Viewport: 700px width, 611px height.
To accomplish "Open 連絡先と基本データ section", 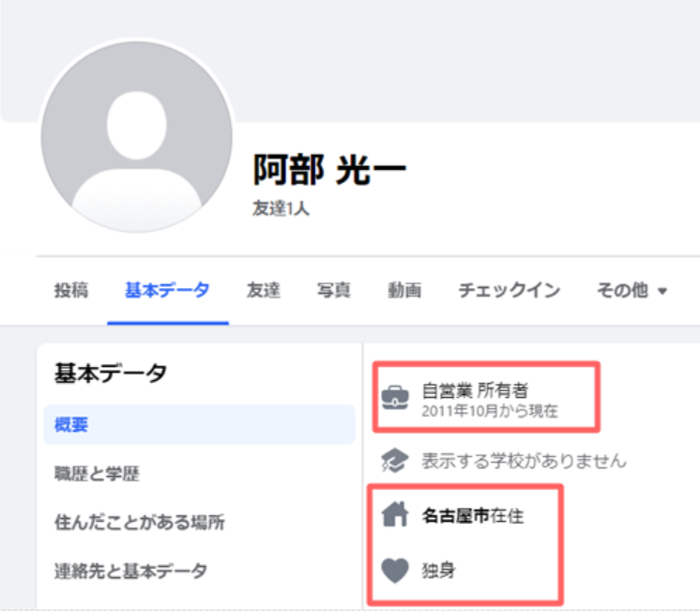I will click(130, 571).
